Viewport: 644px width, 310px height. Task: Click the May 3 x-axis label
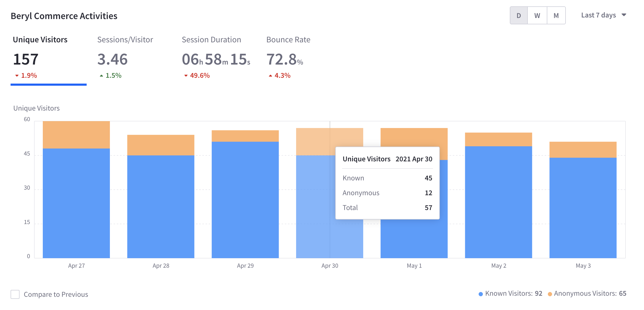(583, 266)
